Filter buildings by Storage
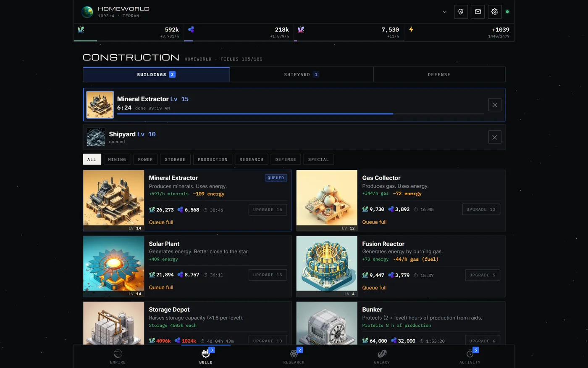Screen dimensions: 588x368 coord(175,159)
